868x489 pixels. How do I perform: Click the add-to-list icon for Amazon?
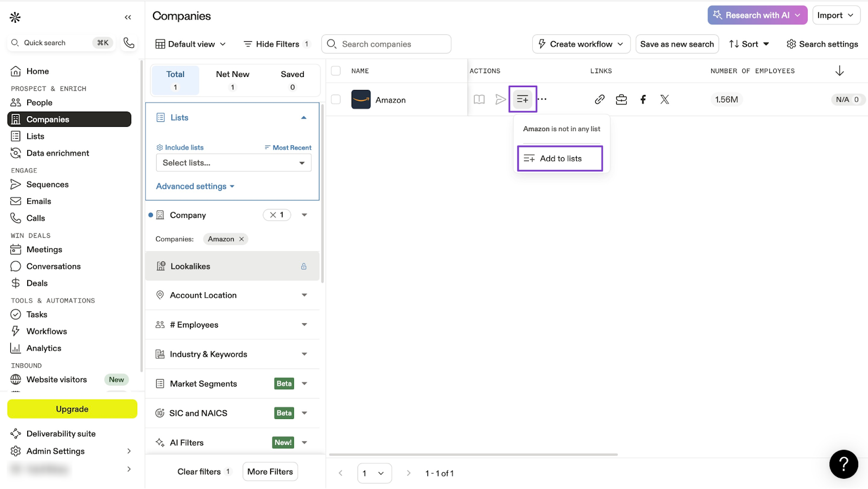click(522, 100)
